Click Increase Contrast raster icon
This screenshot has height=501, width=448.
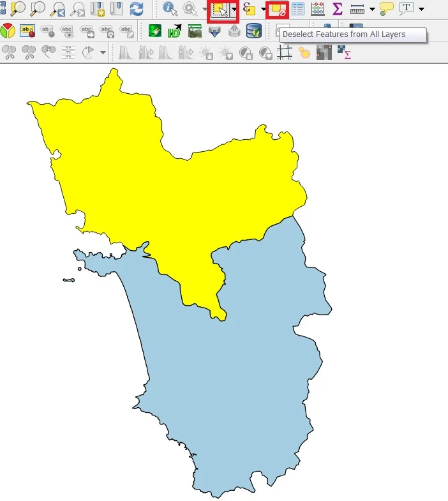pos(246,53)
